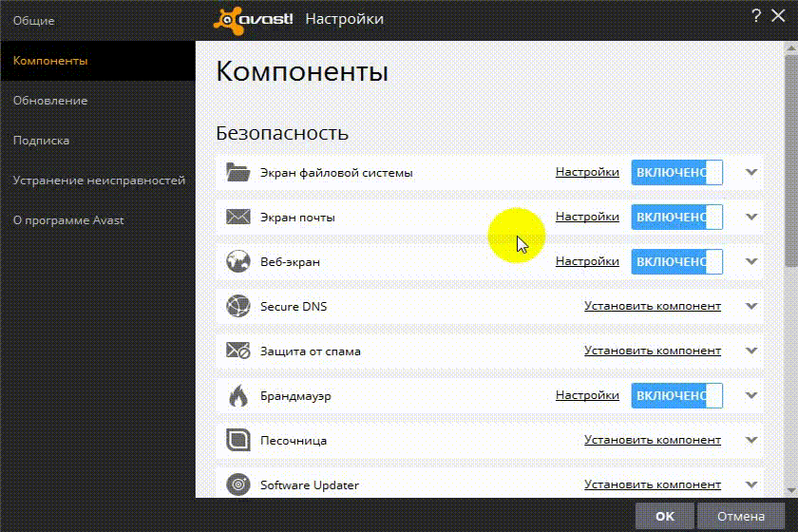Viewport: 798px width, 532px height.
Task: Click the File System Shield folder icon
Action: pyautogui.click(x=237, y=173)
